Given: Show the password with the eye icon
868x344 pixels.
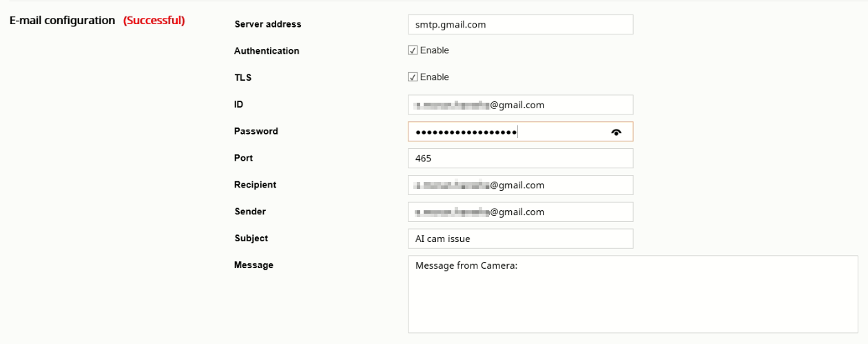Looking at the screenshot, I should pos(616,132).
